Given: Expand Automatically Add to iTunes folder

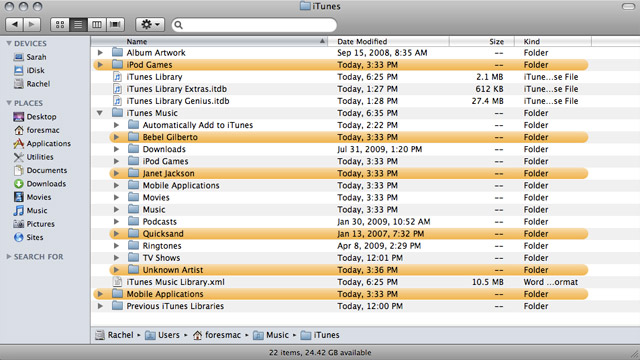Looking at the screenshot, I should click(116, 125).
